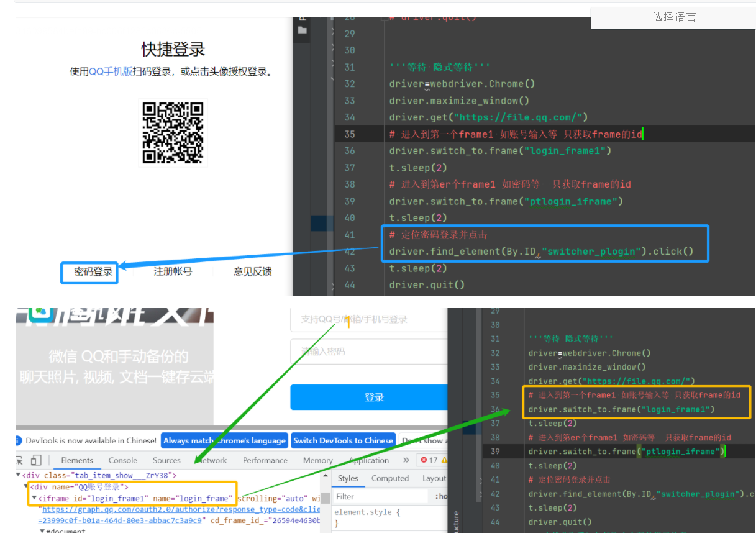Screen dimensions: 756x536
Task: Click driver.switch_to.frame("login_frame1") on upper line 36
Action: click(500, 151)
